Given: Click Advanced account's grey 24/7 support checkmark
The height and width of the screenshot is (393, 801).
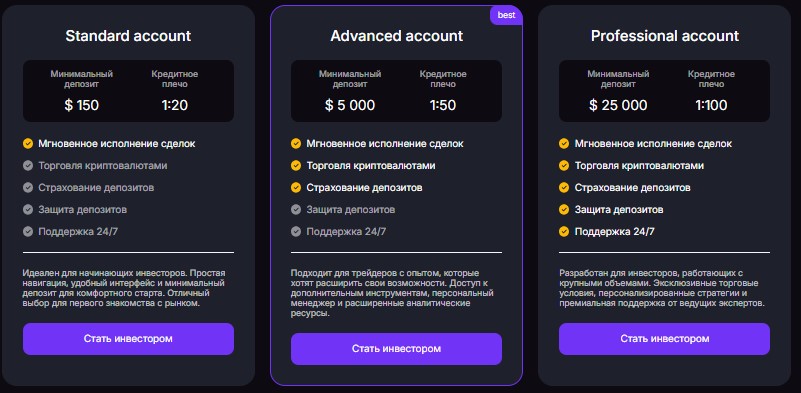Looking at the screenshot, I should pyautogui.click(x=296, y=232).
